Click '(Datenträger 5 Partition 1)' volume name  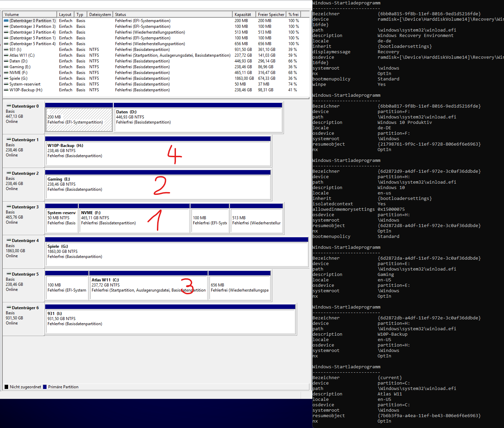tap(33, 38)
